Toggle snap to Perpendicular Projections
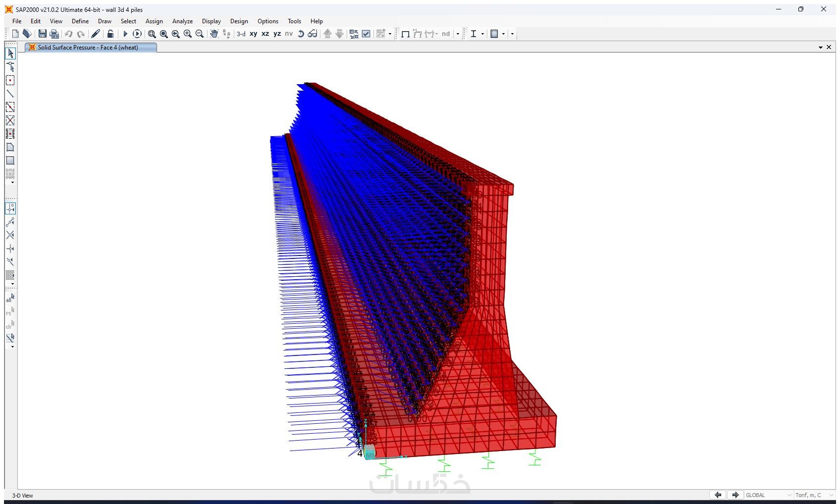The width and height of the screenshot is (840, 504). tap(10, 249)
